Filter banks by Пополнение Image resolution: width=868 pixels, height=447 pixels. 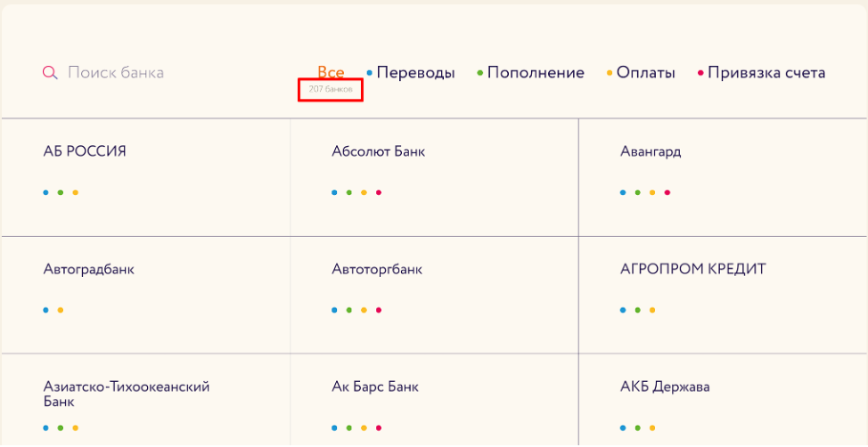coord(535,73)
